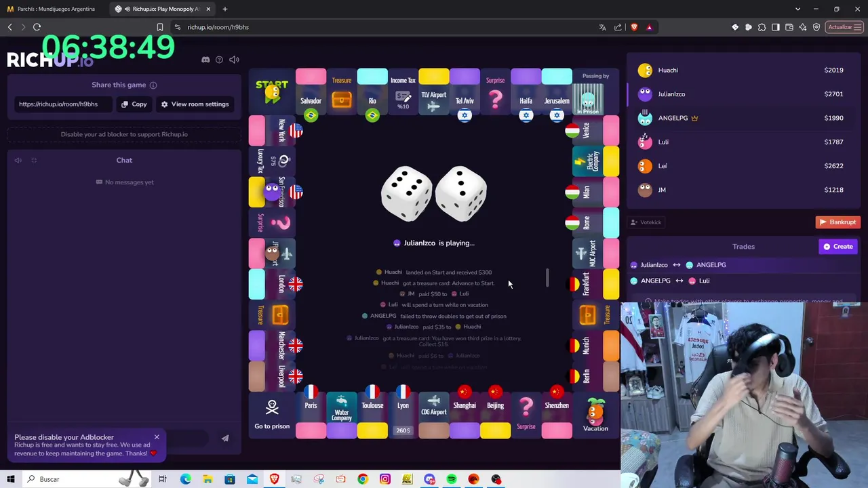
Task: Share this page from the address bar
Action: (618, 27)
